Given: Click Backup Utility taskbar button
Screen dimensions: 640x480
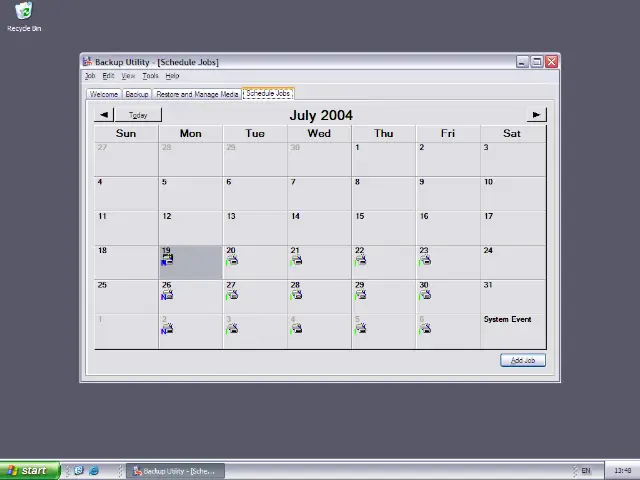Looking at the screenshot, I should click(x=176, y=471).
